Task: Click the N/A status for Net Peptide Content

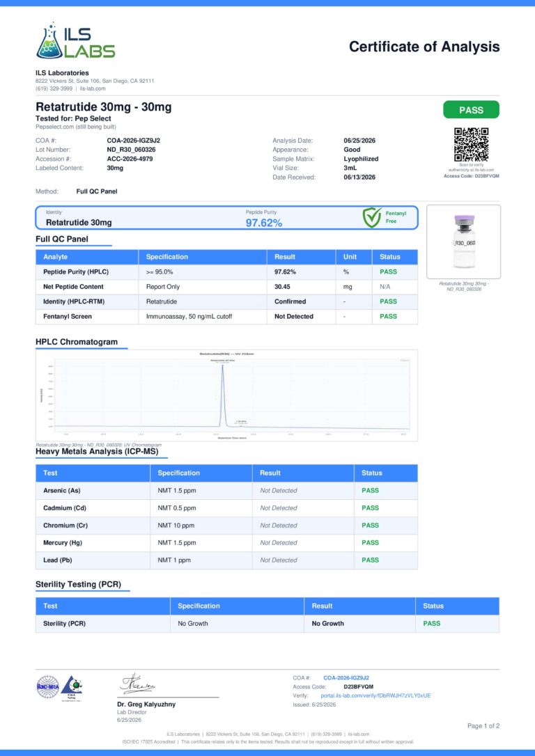Action: point(385,287)
